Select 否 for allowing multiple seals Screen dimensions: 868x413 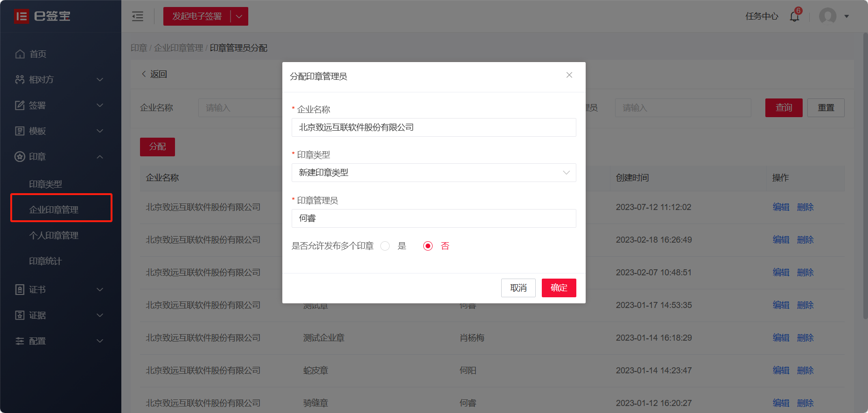pyautogui.click(x=428, y=246)
